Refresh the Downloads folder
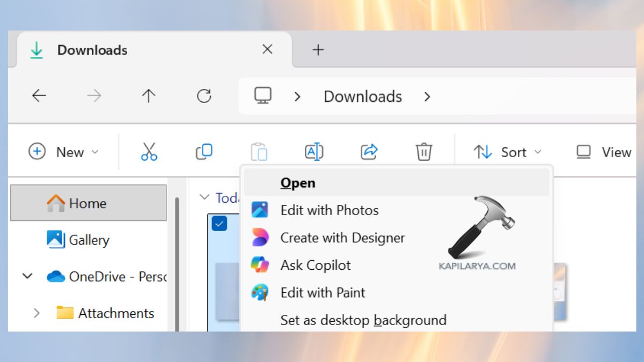The height and width of the screenshot is (362, 644). point(204,96)
